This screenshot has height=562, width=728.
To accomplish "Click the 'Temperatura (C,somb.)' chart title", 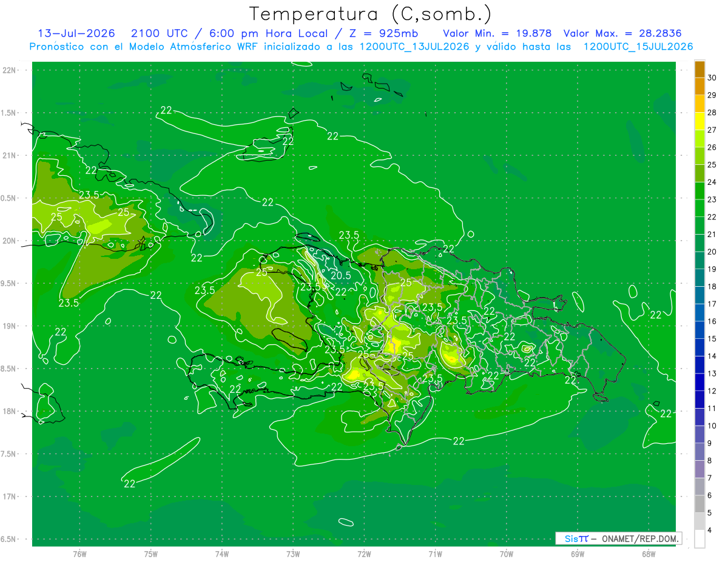I will (371, 13).
